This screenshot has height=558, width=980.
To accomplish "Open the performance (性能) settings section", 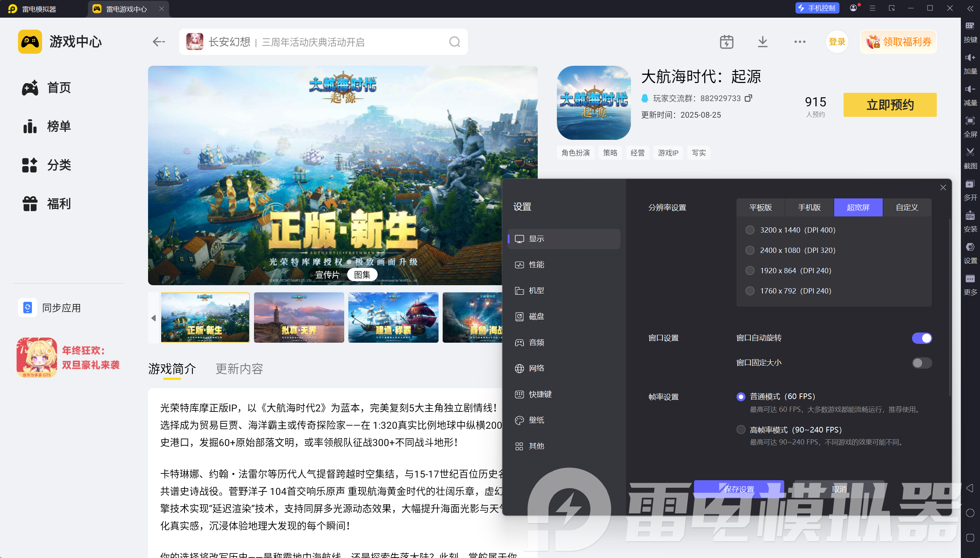I will pyautogui.click(x=537, y=265).
